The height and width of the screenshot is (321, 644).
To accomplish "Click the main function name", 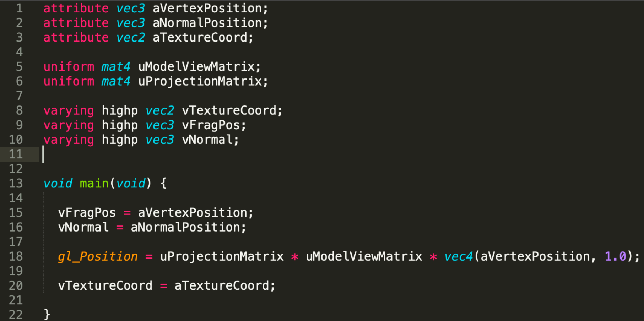I will pyautogui.click(x=94, y=183).
